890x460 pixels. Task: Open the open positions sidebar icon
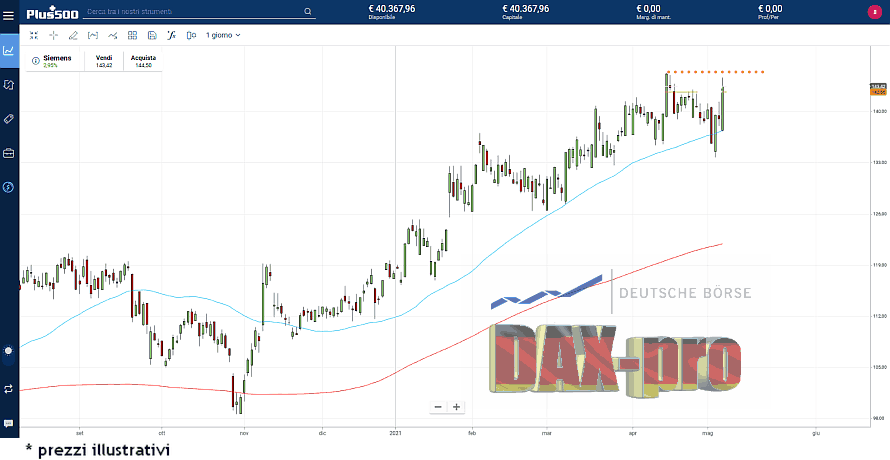9,85
